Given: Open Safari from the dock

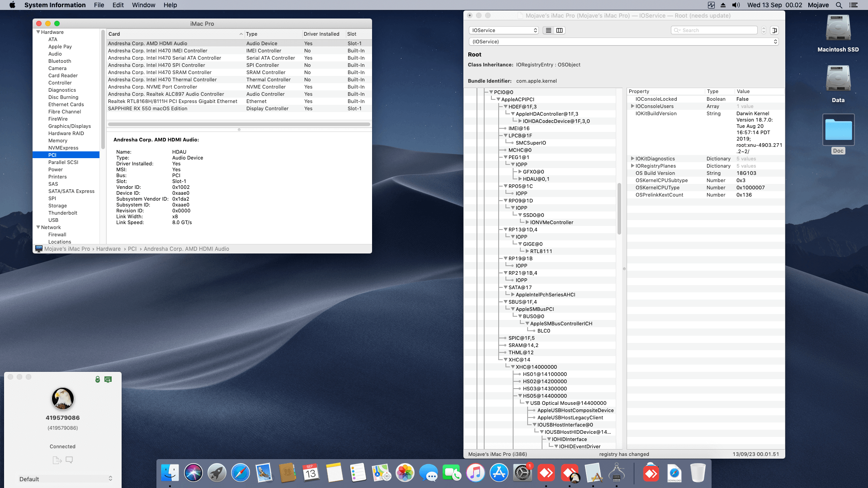Looking at the screenshot, I should coord(241,473).
